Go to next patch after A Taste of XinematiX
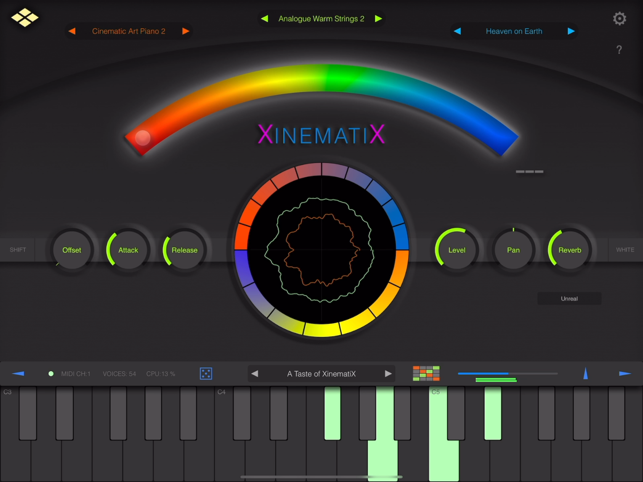This screenshot has height=482, width=643. click(388, 374)
